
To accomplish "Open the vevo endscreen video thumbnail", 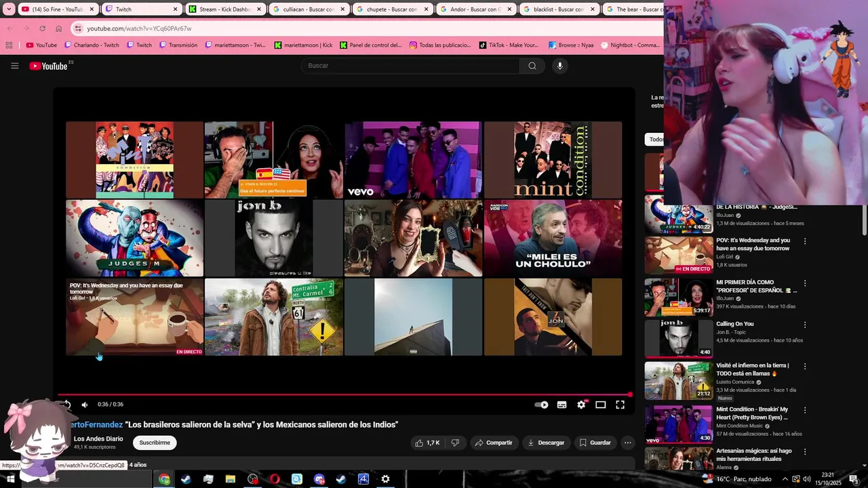I will [x=413, y=160].
